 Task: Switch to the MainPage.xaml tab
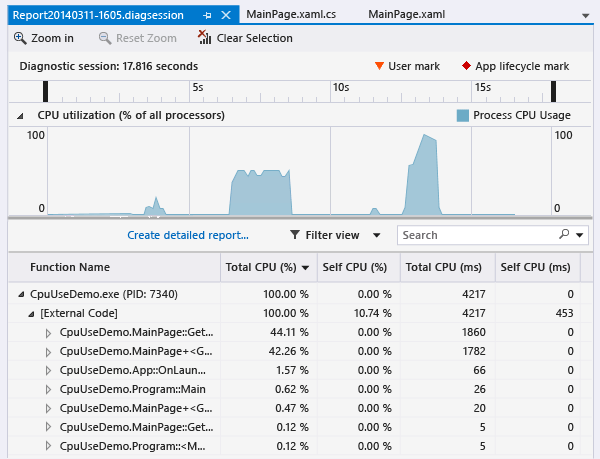(x=406, y=15)
